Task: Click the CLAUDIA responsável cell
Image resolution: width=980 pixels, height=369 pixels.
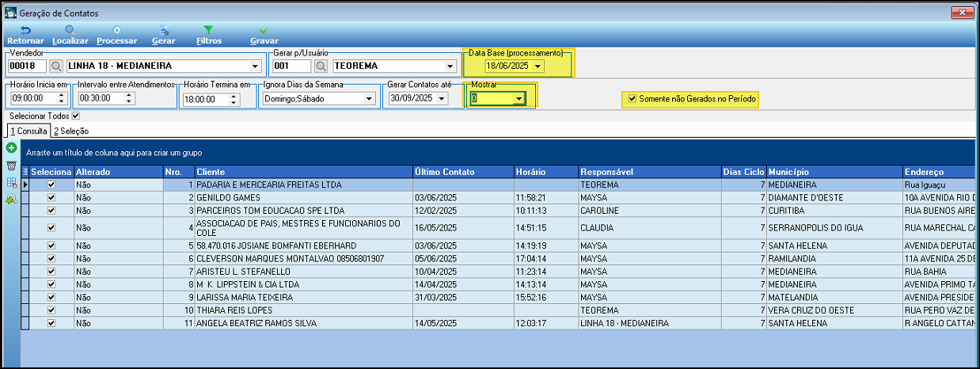Action: click(x=649, y=228)
